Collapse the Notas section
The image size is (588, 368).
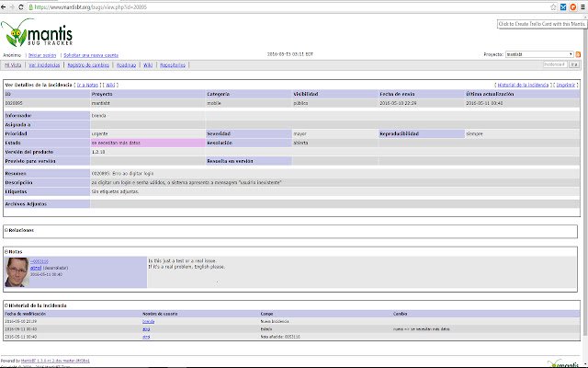pos(6,251)
